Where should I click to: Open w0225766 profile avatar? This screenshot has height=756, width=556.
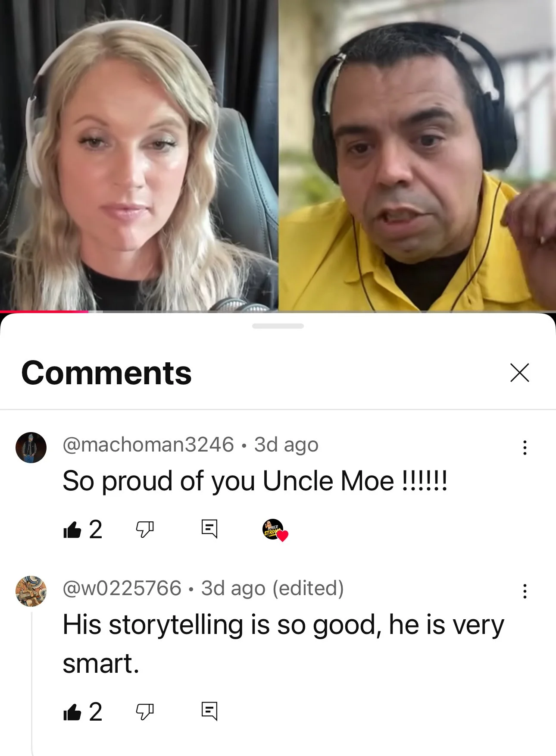pyautogui.click(x=31, y=591)
